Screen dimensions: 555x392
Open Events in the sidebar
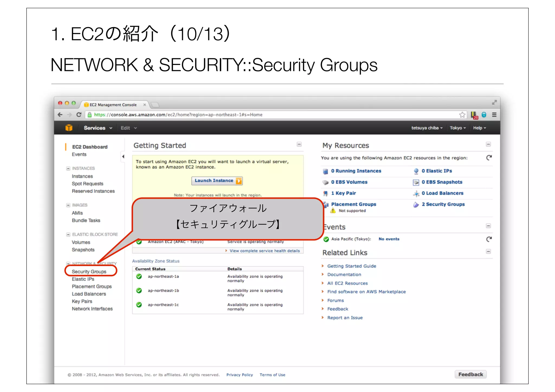(x=79, y=154)
